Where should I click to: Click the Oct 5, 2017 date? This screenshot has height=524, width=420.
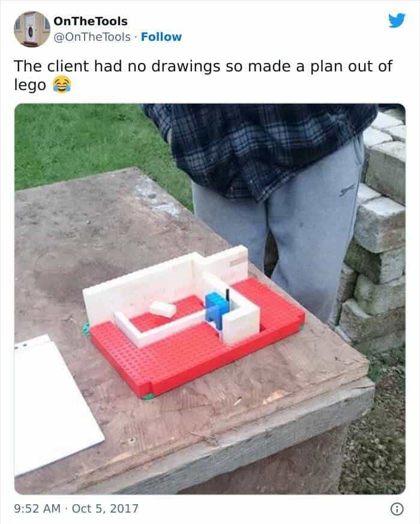(105, 508)
